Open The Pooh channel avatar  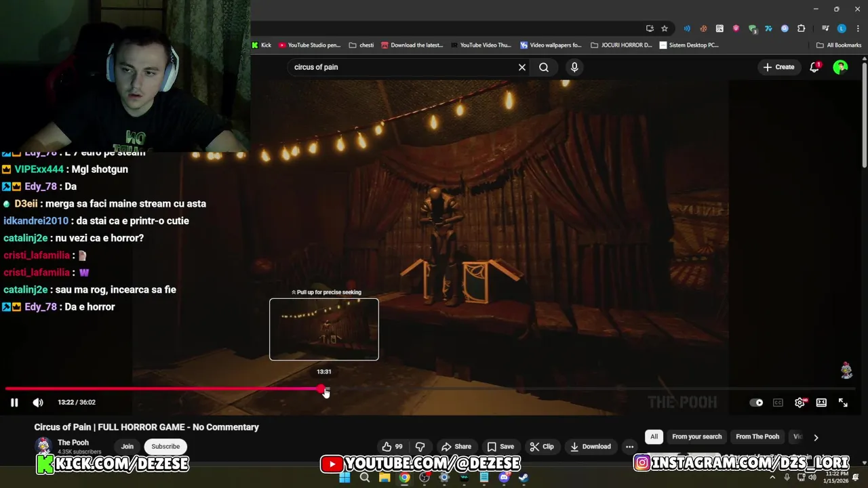(43, 446)
